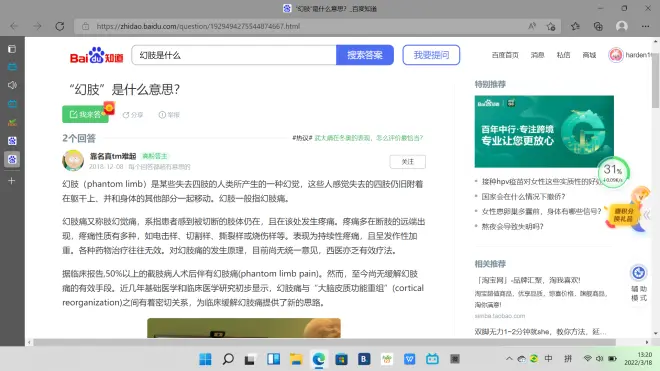Open a new tab with the plus icon
The height and width of the screenshot is (371, 660).
coord(12,181)
